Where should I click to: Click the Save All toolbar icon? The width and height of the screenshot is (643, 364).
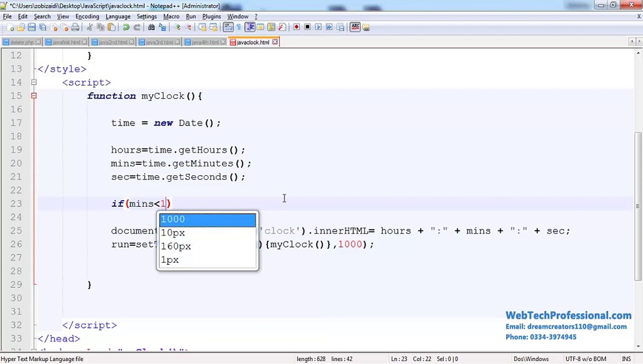tap(43, 27)
